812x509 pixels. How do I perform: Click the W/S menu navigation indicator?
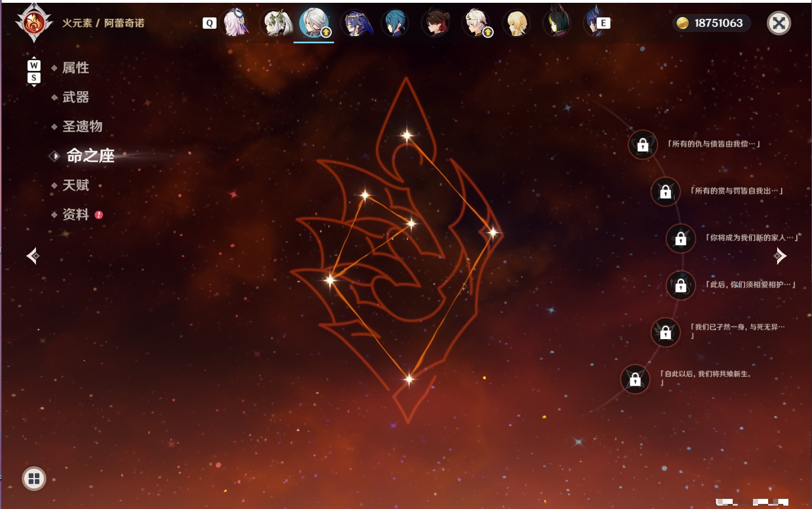(x=34, y=71)
